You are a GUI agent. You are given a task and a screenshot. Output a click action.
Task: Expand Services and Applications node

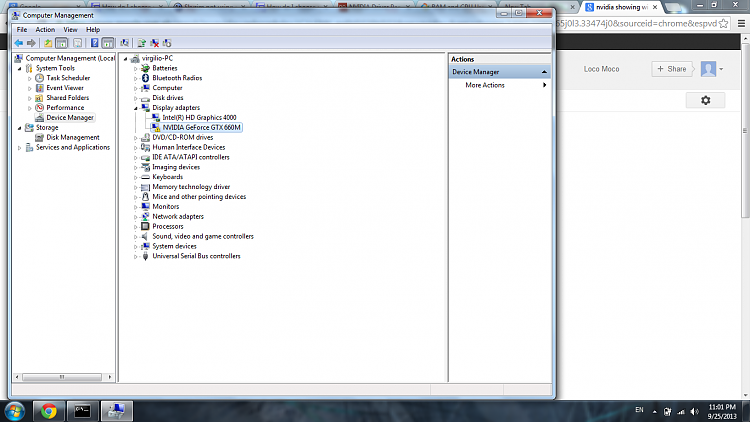click(x=20, y=148)
